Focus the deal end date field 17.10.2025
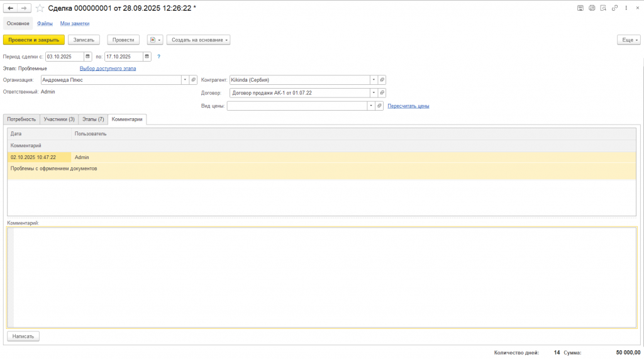Image resolution: width=644 pixels, height=359 pixels. point(124,57)
